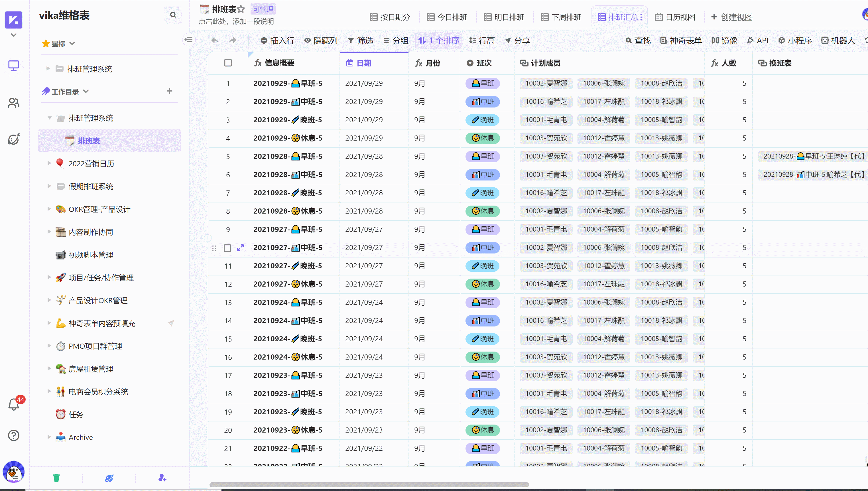Open the notifications bell

click(13, 404)
